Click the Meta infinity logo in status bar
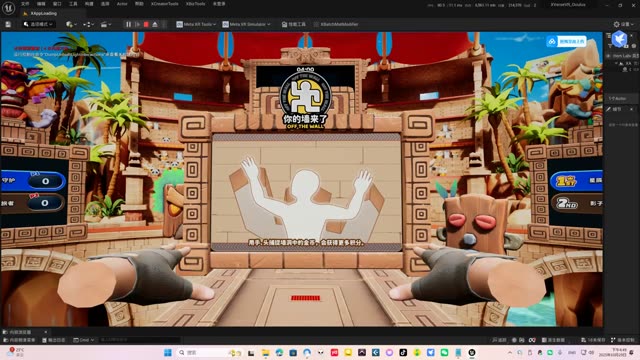 pos(532,340)
